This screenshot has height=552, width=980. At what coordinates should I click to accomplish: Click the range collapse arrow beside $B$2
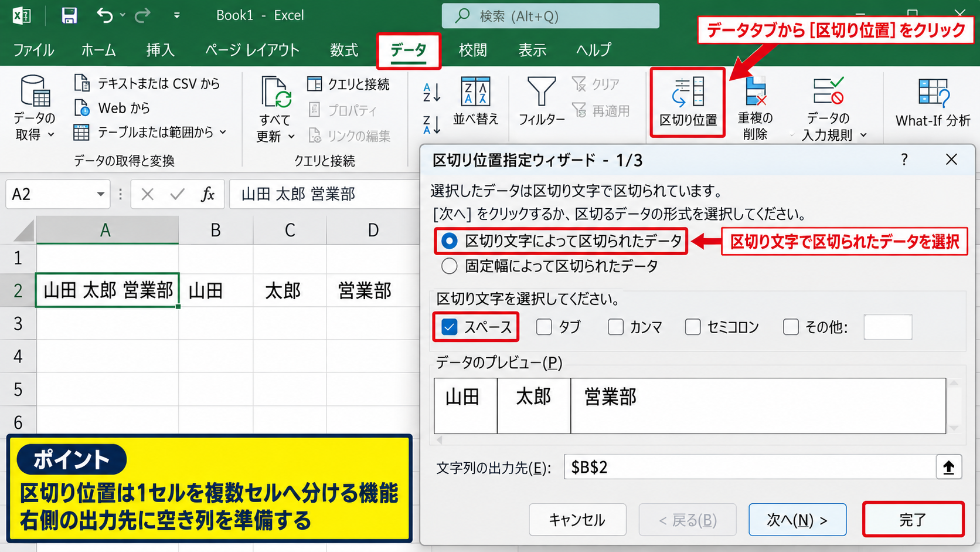click(x=948, y=468)
